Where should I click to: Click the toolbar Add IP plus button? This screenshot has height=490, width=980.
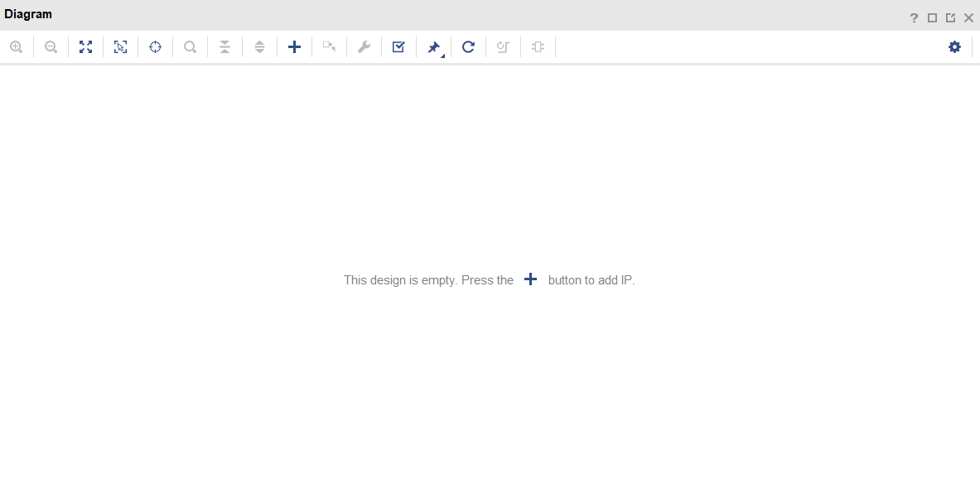(294, 47)
